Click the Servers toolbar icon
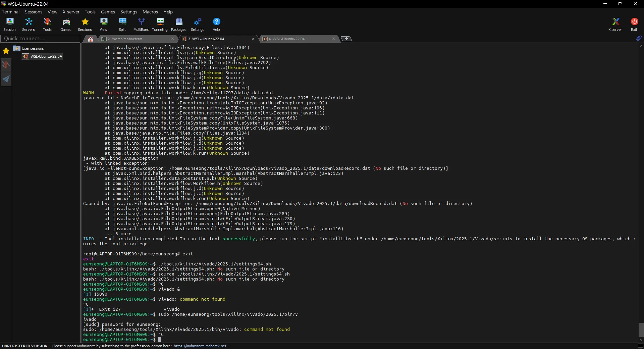 tap(29, 24)
